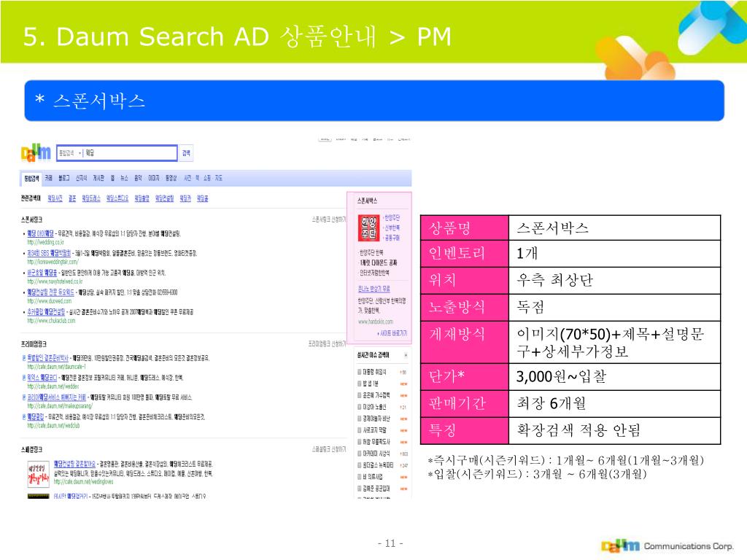The height and width of the screenshot is (560, 747).
Task: Click cafe icon beside makeupsarang result
Action: point(24,397)
